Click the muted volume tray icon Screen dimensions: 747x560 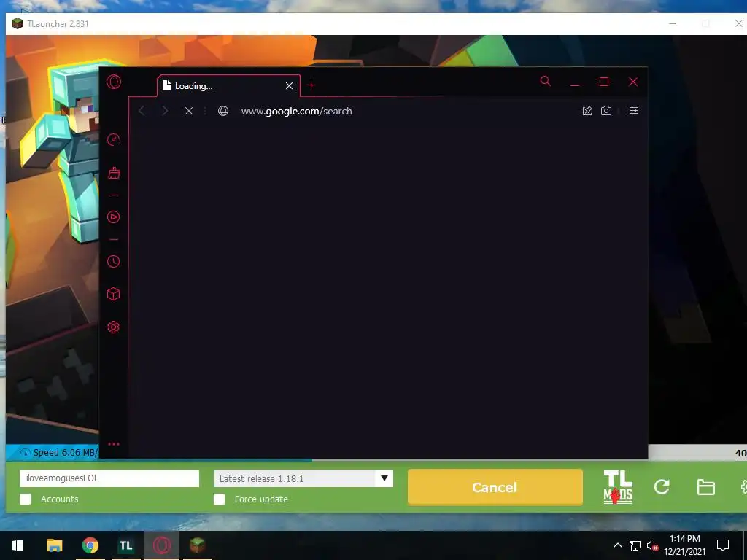pyautogui.click(x=652, y=545)
